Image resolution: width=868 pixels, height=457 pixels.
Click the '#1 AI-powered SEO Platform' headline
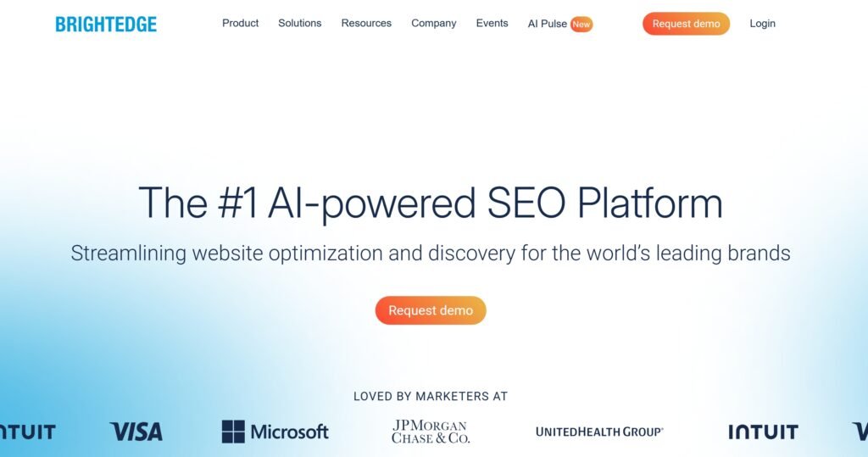point(431,203)
